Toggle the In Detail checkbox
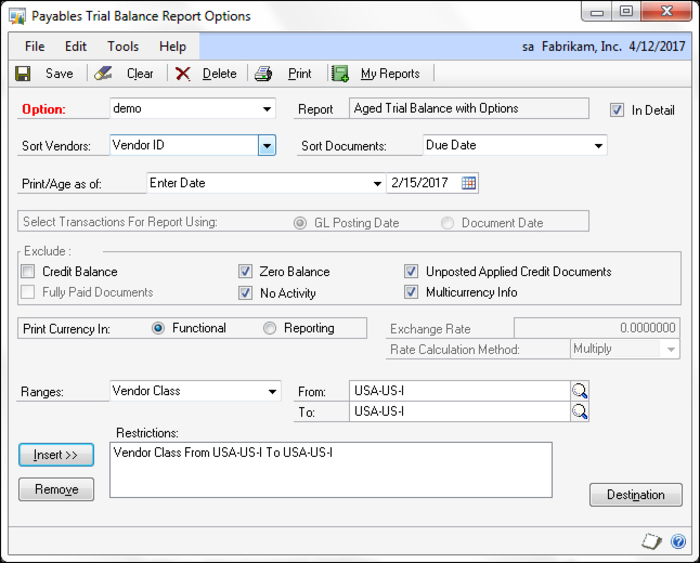The width and height of the screenshot is (700, 563). (x=617, y=110)
